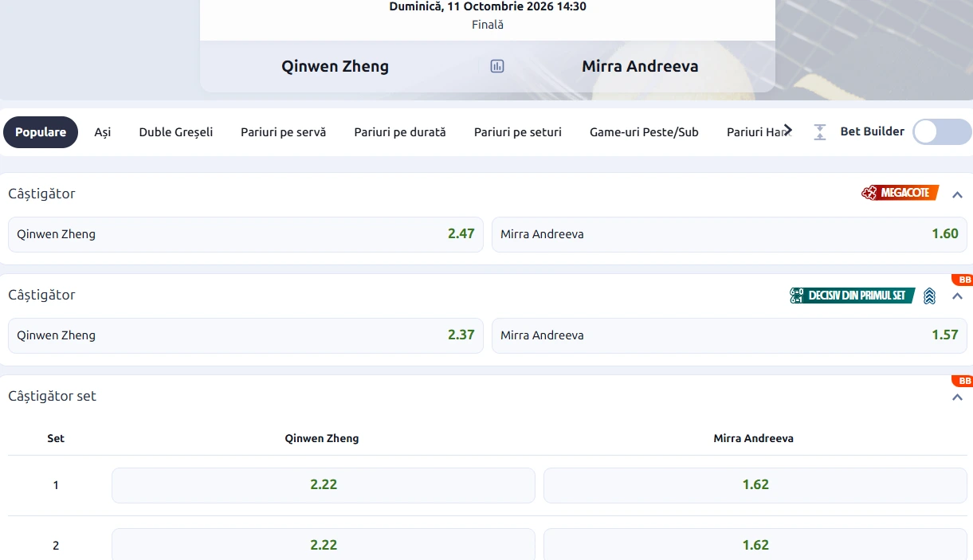Click the Finală round label
Screen dimensions: 973x560
[488, 25]
